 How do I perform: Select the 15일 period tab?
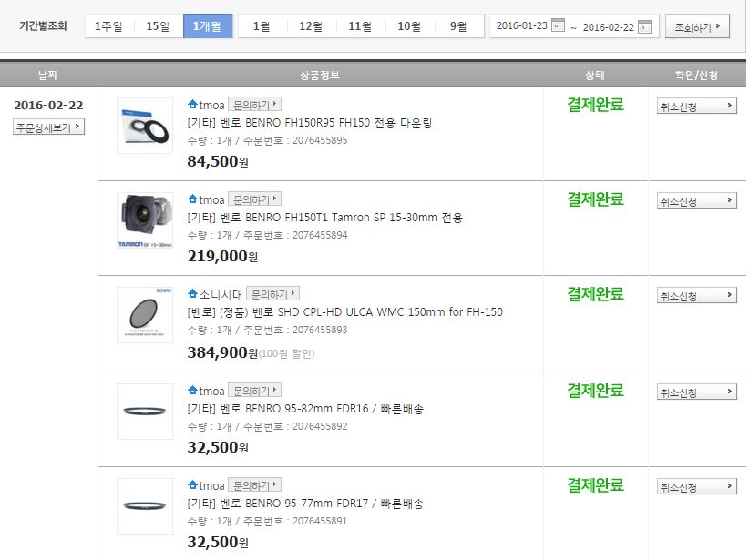[x=158, y=25]
